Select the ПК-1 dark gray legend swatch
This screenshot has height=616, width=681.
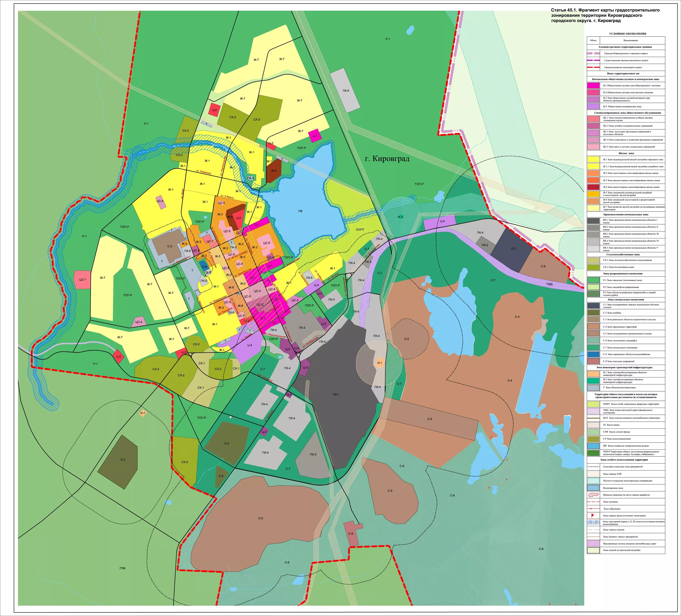(x=593, y=221)
